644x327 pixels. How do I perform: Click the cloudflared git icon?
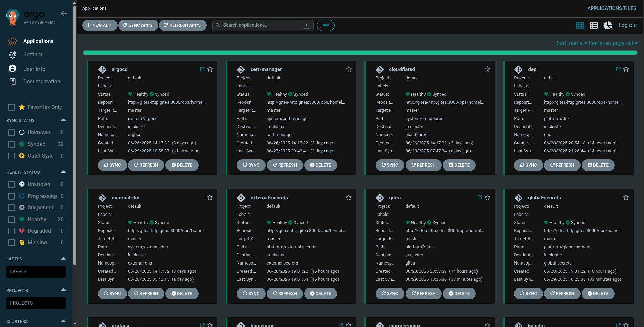380,69
